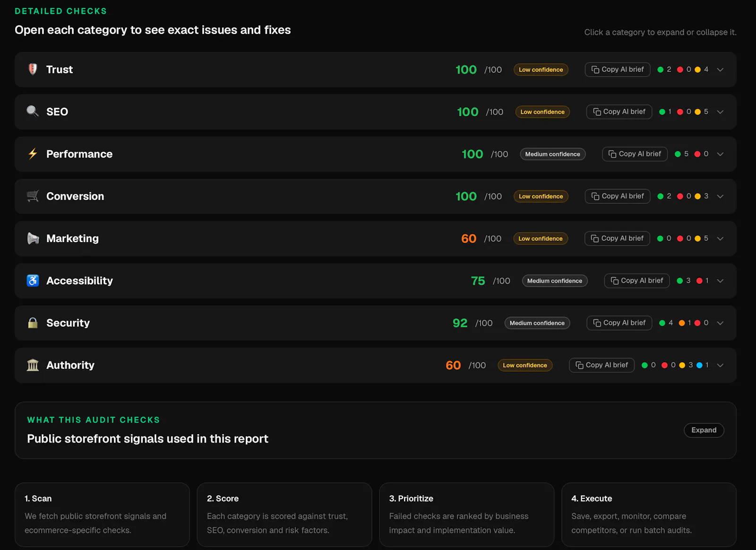Click the Security padlock icon
756x550 pixels.
pos(33,323)
